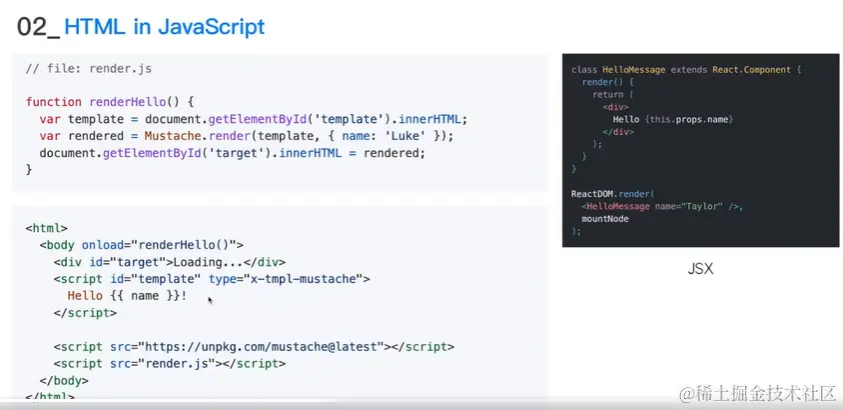Viewport: 843px width, 410px height.
Task: Click the closing "</body>" tag
Action: (x=64, y=380)
